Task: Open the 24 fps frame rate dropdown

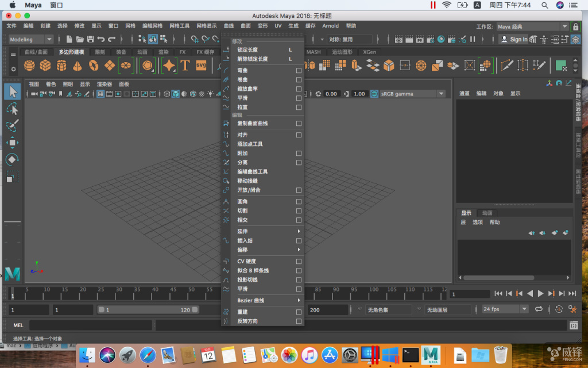Action: [505, 309]
